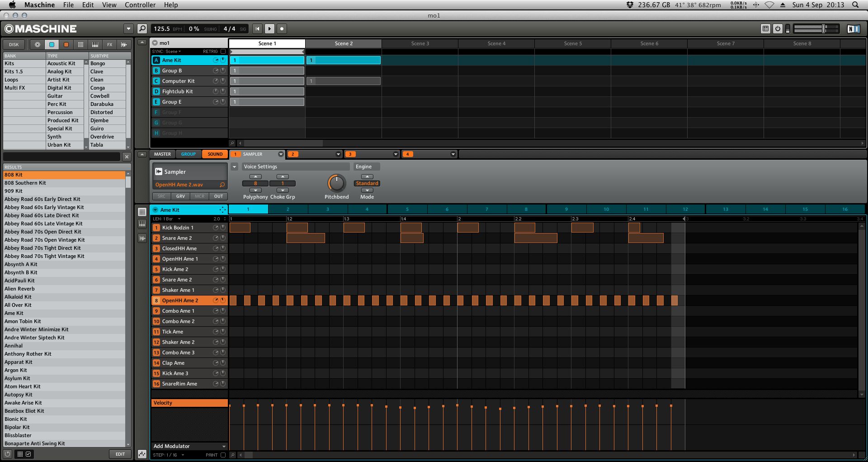Click the browser search magnifier icon
The image size is (868, 462).
point(142,29)
